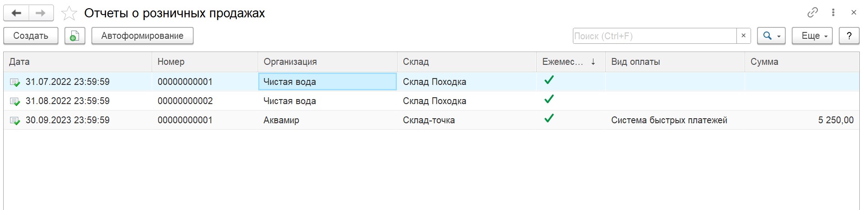Screen dimensions: 868x210
Task: Open help with the question mark button
Action: click(x=849, y=36)
